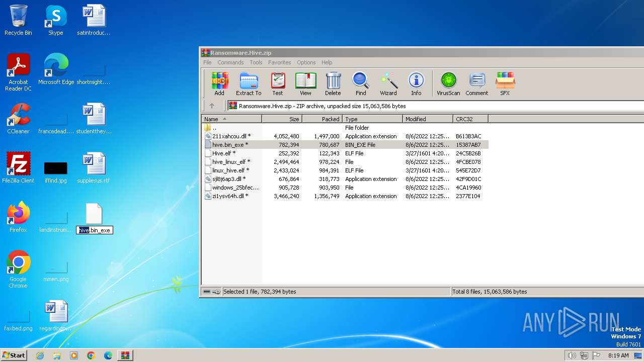Viewport: 644px width, 362px height.
Task: Select Skype desktop shortcut
Action: pyautogui.click(x=56, y=20)
